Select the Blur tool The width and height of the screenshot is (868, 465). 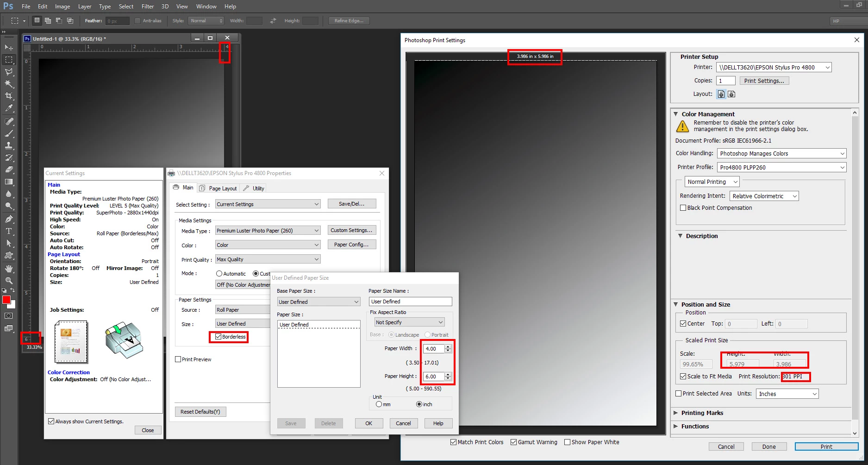[x=9, y=194]
